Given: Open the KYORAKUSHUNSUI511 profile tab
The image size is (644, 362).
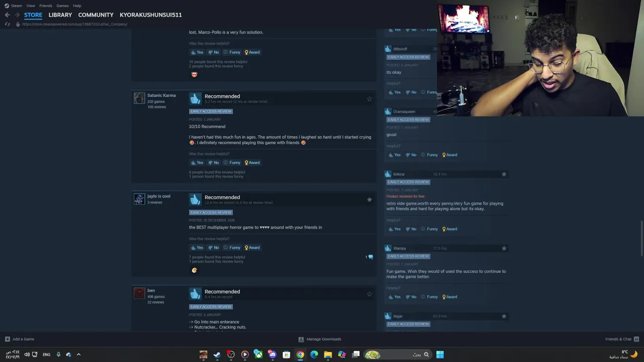Looking at the screenshot, I should 150,15.
